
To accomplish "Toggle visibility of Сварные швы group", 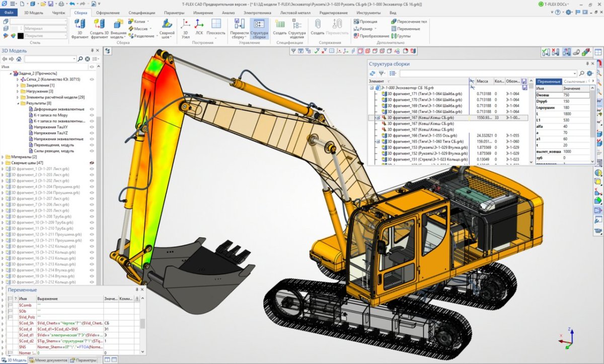I will point(92,163).
